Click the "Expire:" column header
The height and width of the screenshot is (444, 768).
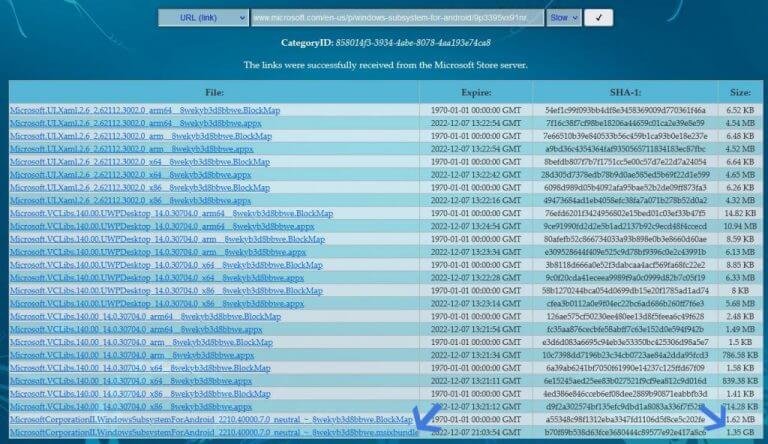point(476,92)
